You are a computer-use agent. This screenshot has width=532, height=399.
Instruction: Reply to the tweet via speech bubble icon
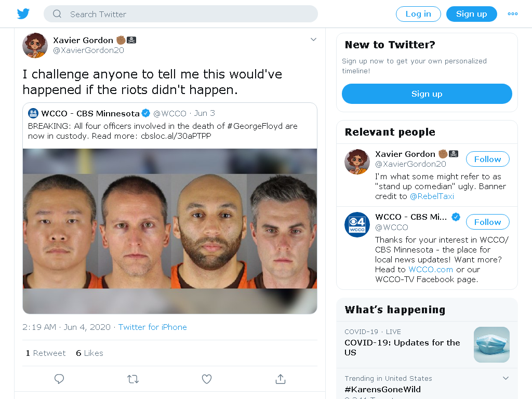[x=59, y=379]
